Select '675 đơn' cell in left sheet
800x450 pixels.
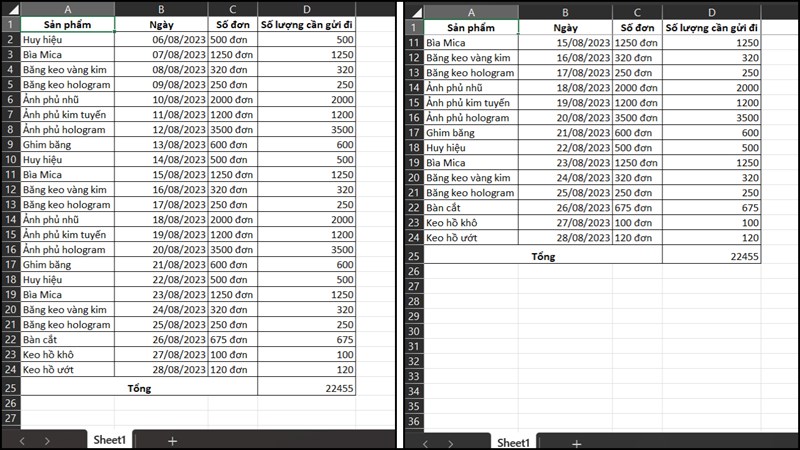point(233,339)
